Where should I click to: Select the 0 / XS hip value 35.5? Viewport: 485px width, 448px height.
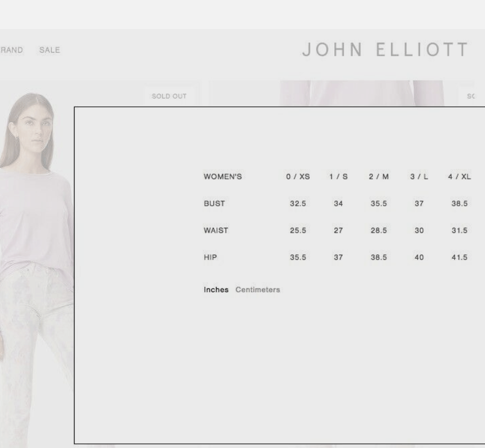point(298,257)
